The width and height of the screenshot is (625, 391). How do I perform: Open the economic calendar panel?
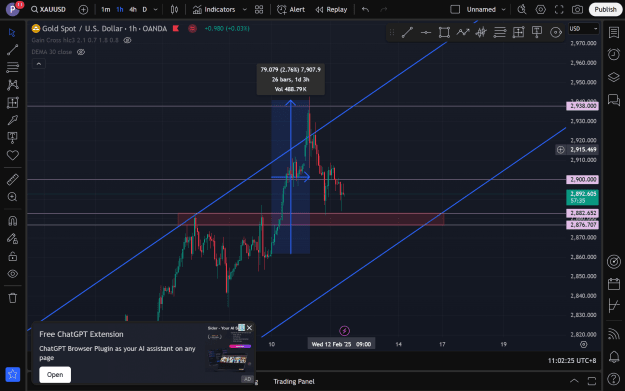[x=614, y=284]
